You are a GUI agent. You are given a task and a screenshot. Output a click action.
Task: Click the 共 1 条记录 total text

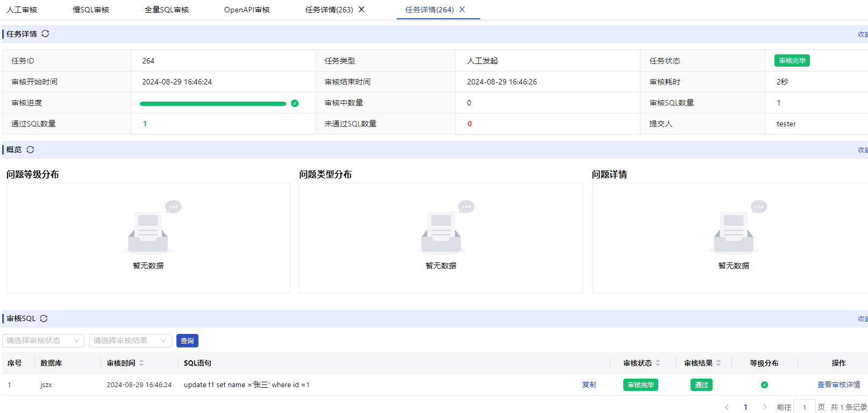[x=849, y=407]
